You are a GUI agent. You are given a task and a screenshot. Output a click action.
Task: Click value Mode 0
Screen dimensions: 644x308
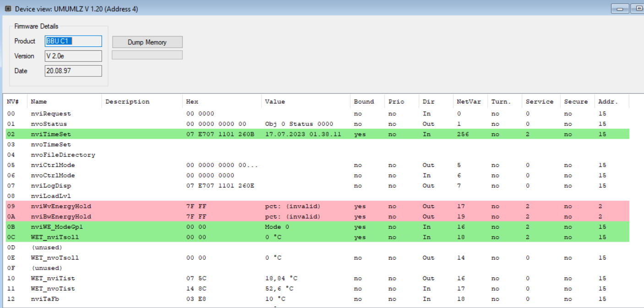pos(277,227)
